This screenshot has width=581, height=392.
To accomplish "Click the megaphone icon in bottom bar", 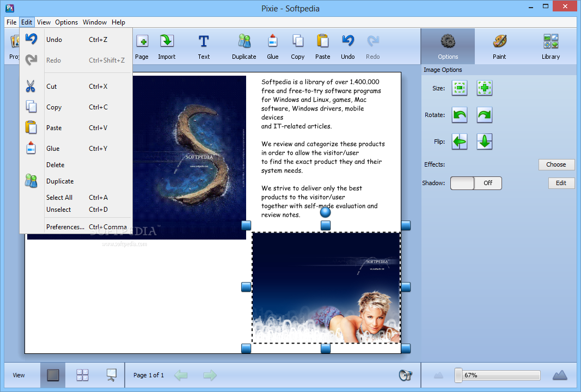I will 405,375.
